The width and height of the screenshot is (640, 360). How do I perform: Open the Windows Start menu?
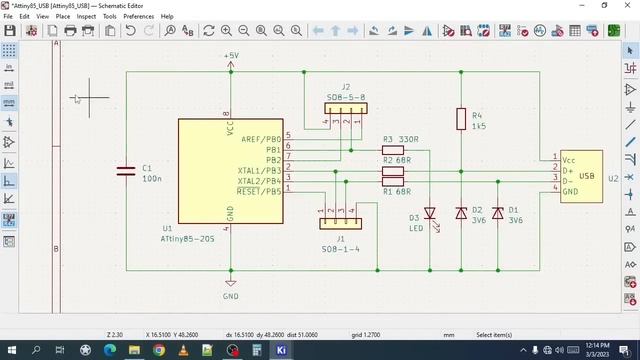pos(11,350)
